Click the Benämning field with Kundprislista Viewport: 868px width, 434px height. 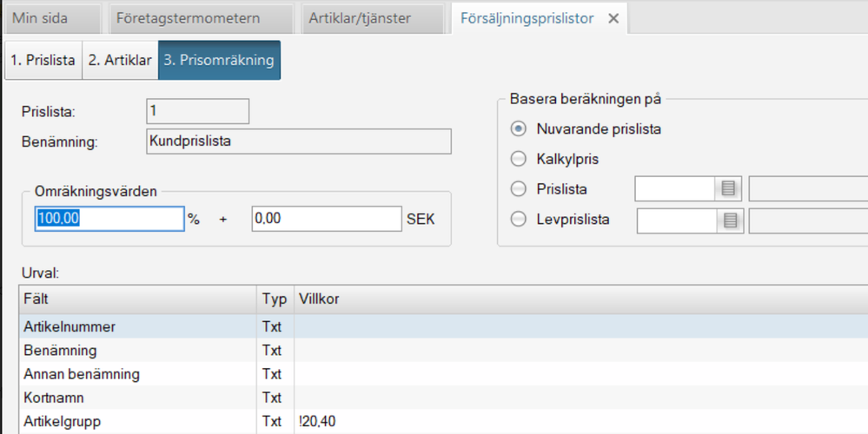[298, 141]
